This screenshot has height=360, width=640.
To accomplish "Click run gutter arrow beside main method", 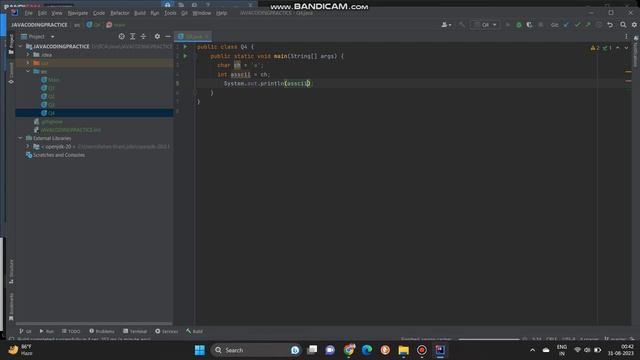I will 185,56.
